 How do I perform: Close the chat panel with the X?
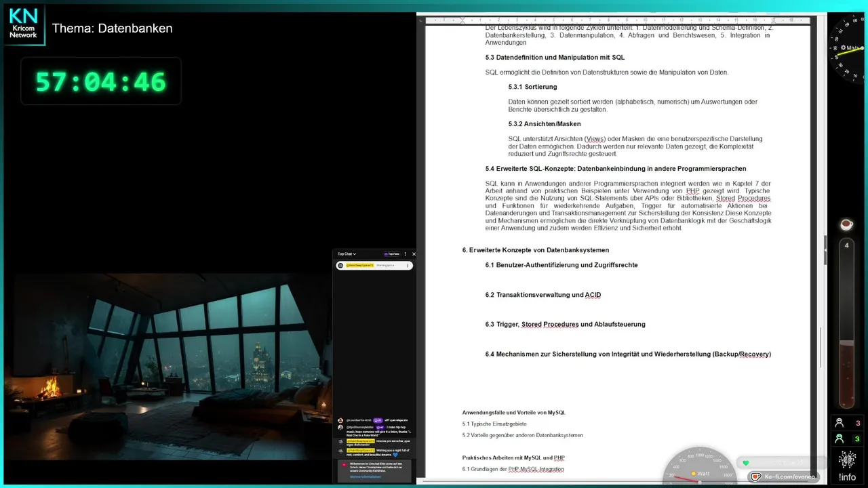tap(414, 254)
